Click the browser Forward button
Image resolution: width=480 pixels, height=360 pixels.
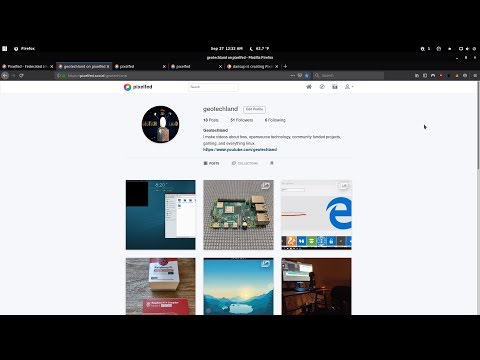pyautogui.click(x=13, y=76)
